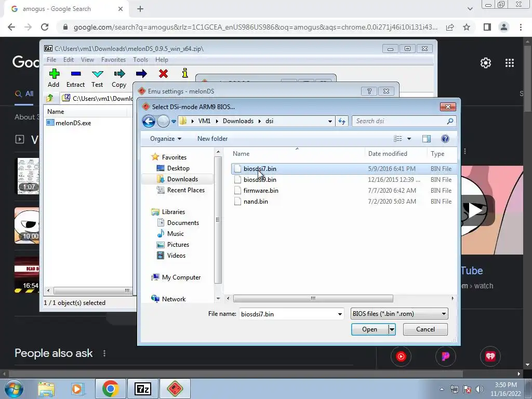Click the Open button's split arrow
Image resolution: width=532 pixels, height=399 pixels.
tap(392, 329)
